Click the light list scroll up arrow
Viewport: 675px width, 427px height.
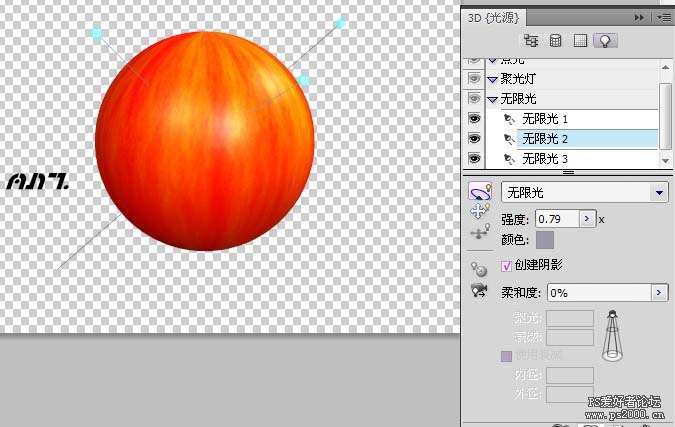pyautogui.click(x=666, y=67)
